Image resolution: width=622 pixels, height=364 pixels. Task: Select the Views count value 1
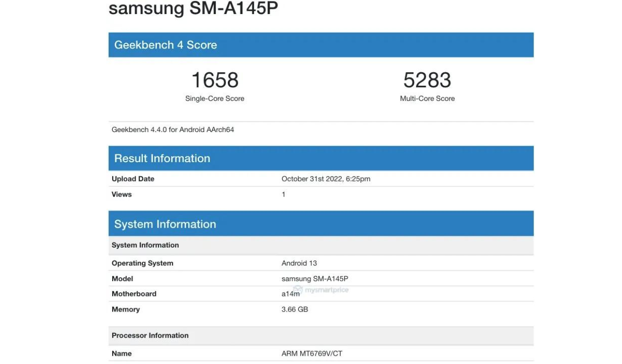click(x=284, y=194)
